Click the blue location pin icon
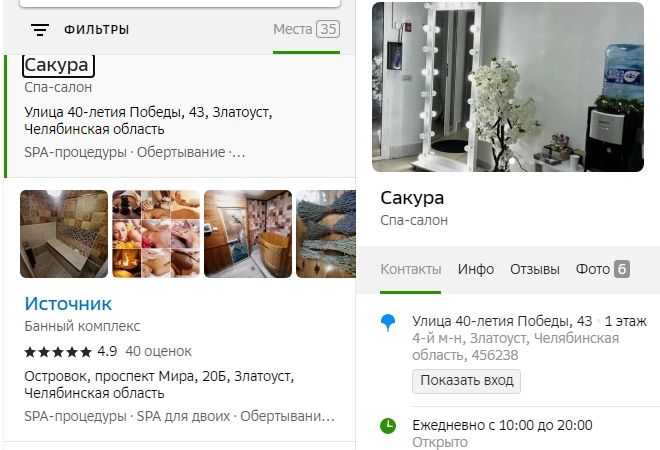 point(388,323)
